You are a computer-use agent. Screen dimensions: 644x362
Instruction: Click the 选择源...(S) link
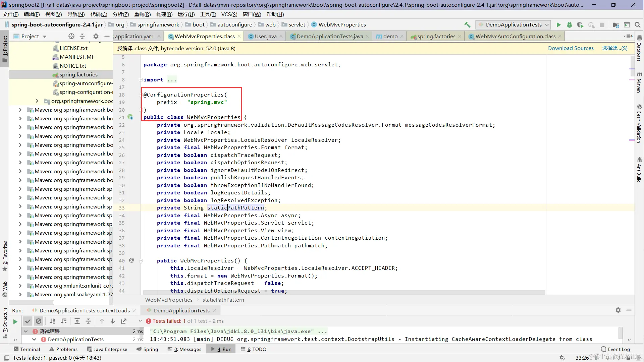[614, 48]
